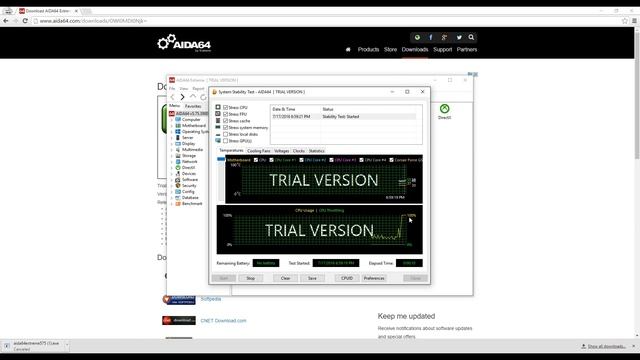Expand the Devices tree node

coord(172,173)
